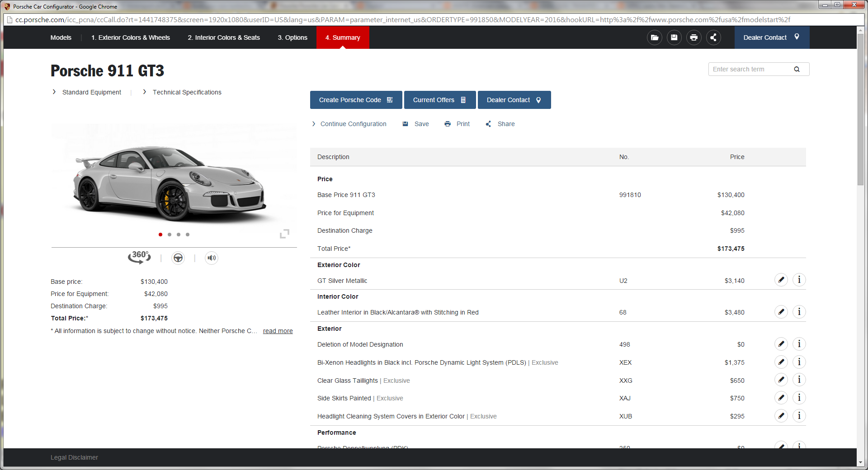
Task: Expand Standard Equipment section
Action: point(87,92)
